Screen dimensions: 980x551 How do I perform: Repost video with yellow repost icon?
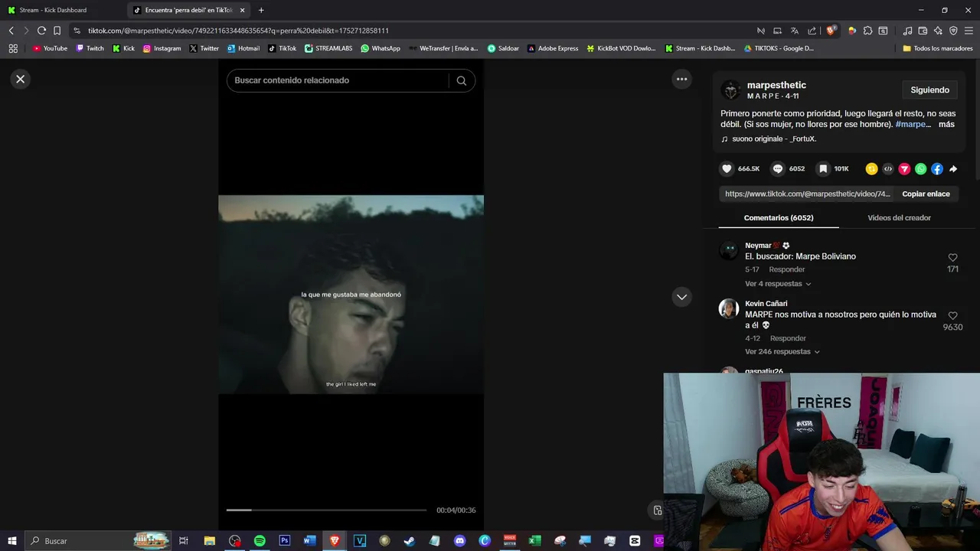click(872, 169)
